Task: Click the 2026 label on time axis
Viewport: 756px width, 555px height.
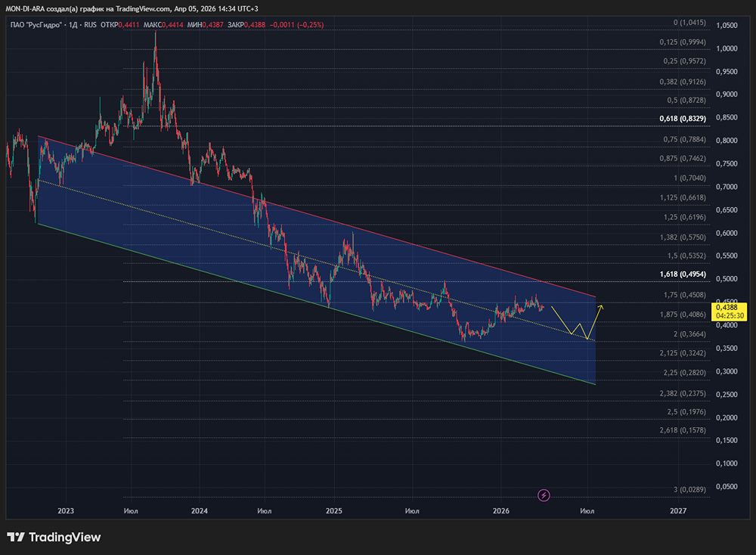Action: pyautogui.click(x=501, y=510)
